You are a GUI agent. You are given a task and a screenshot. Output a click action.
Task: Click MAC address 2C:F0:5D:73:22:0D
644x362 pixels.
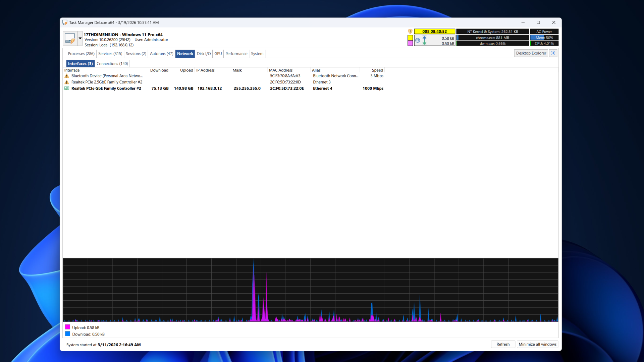coord(285,82)
